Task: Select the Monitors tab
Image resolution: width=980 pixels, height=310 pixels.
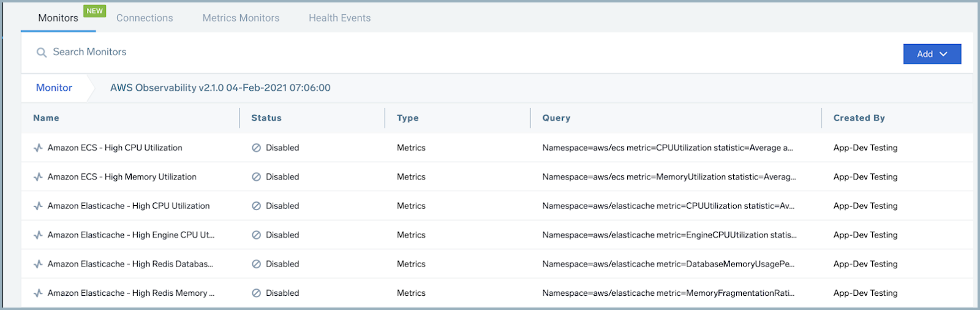Action: pos(58,18)
